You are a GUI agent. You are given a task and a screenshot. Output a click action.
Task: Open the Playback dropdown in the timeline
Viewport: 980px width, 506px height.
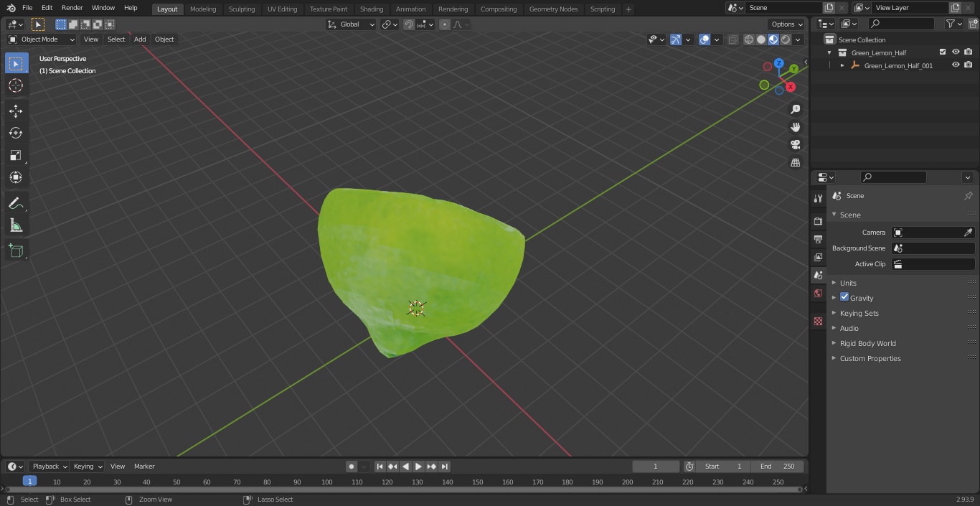coord(50,467)
